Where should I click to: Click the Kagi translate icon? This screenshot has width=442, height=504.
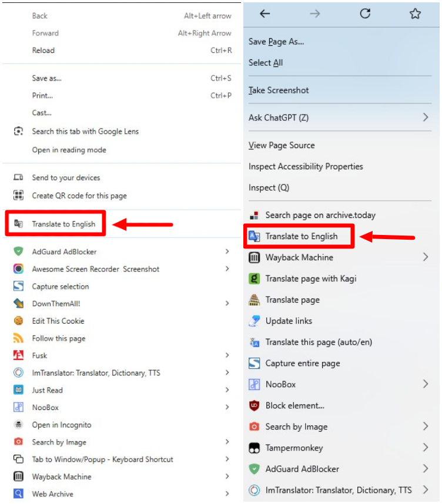point(254,278)
